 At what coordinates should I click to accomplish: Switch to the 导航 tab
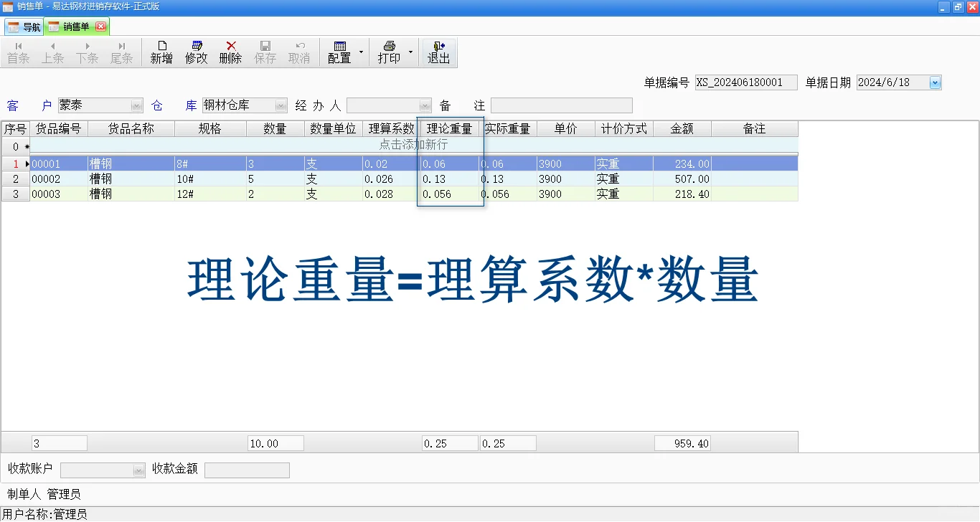pyautogui.click(x=24, y=27)
